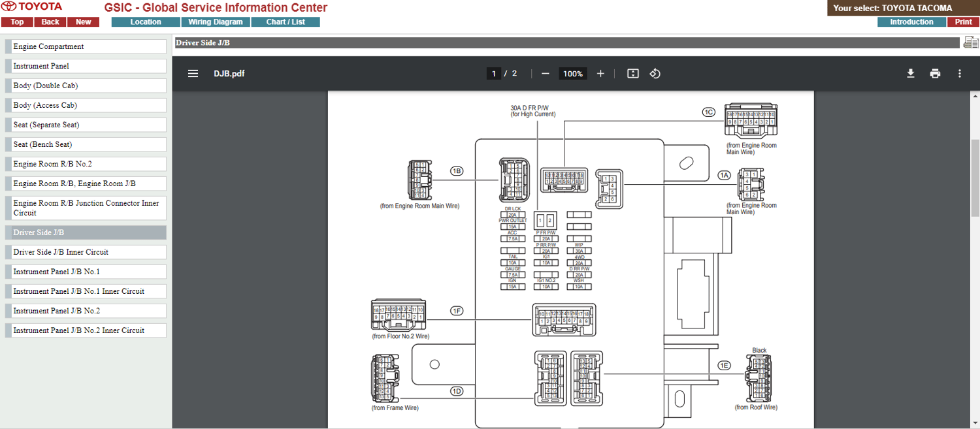Select Instrument Panel J/B No.2 entry
The height and width of the screenshot is (429, 980).
86,311
